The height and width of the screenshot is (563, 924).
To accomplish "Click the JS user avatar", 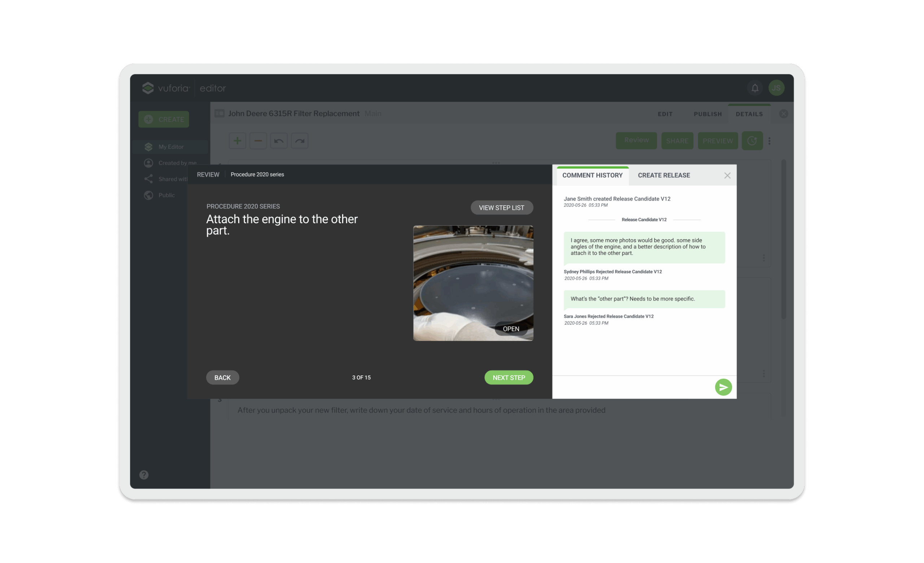I will 776,88.
